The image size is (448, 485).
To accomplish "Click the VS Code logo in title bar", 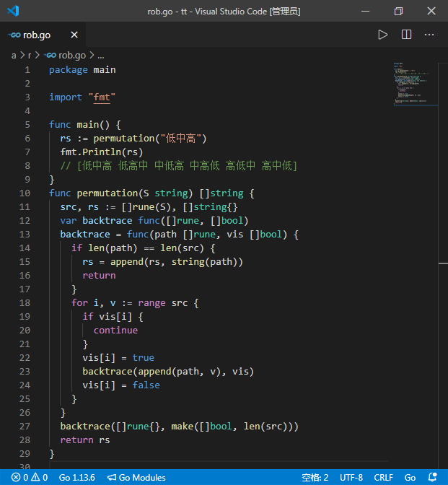I will point(12,11).
